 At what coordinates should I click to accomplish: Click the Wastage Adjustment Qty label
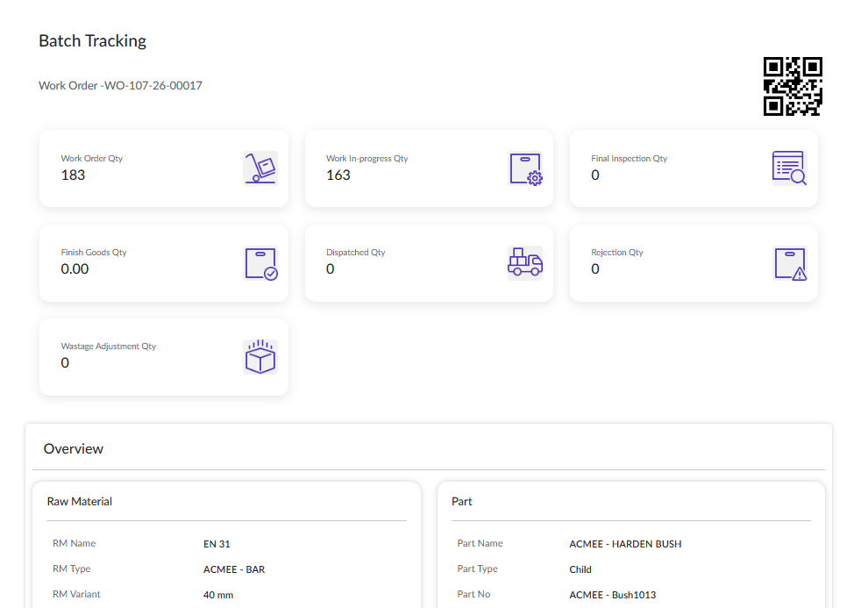click(x=109, y=347)
